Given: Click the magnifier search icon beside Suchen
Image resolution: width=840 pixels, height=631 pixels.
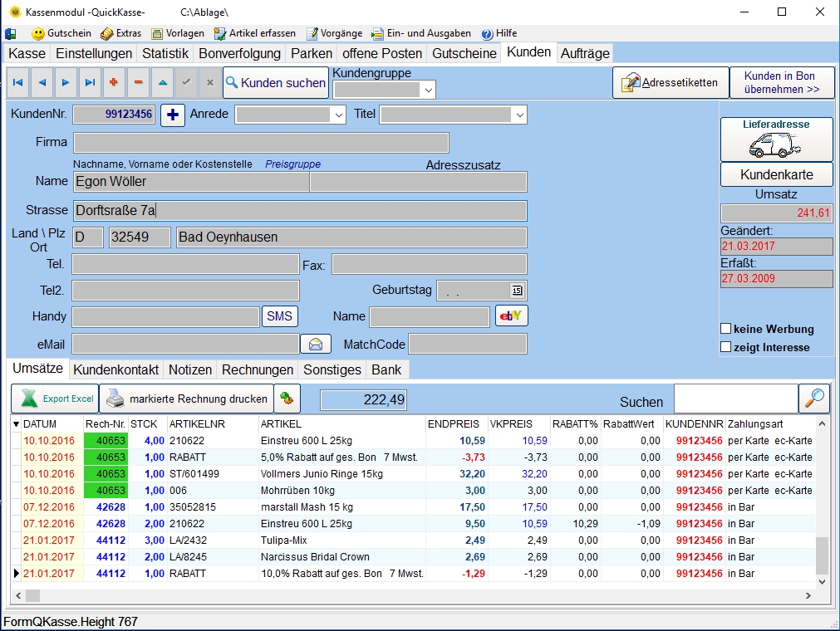Looking at the screenshot, I should pos(814,399).
